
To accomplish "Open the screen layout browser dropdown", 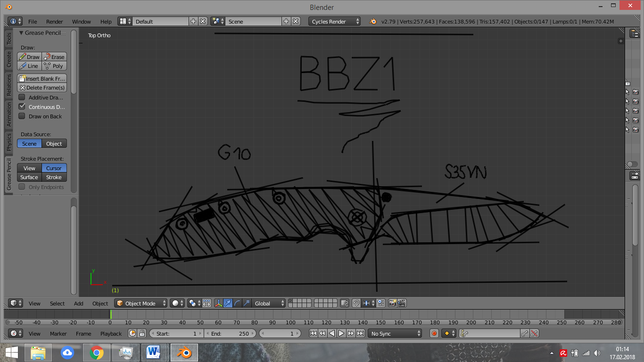I will click(124, 22).
